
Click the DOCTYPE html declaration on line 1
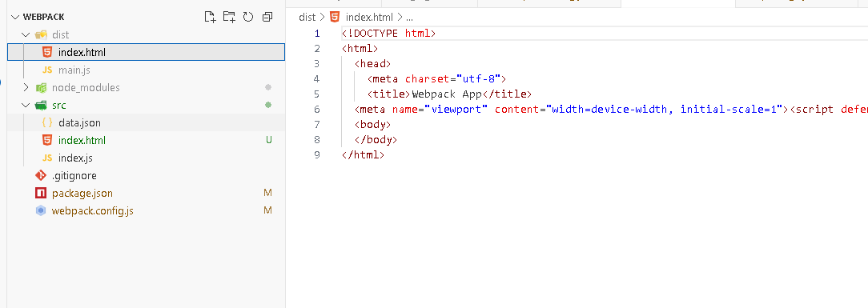pos(389,34)
